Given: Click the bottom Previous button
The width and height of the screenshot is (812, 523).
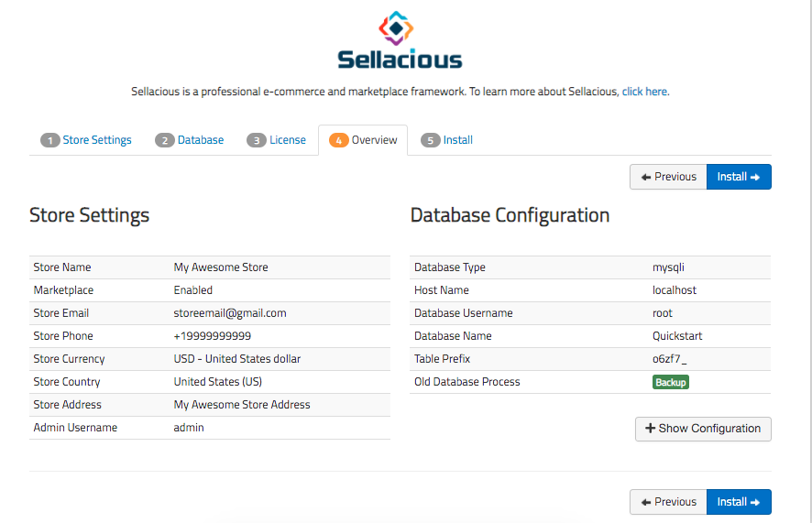Looking at the screenshot, I should pos(668,502).
